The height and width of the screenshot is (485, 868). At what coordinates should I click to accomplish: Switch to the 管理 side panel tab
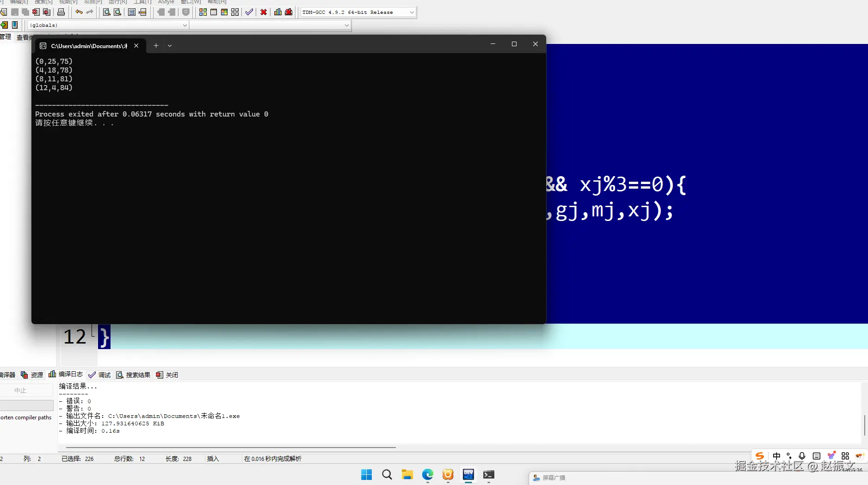[6, 37]
